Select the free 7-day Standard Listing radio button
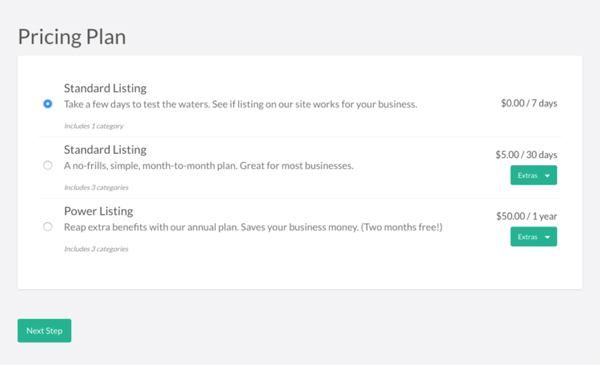The height and width of the screenshot is (365, 600). pos(48,104)
